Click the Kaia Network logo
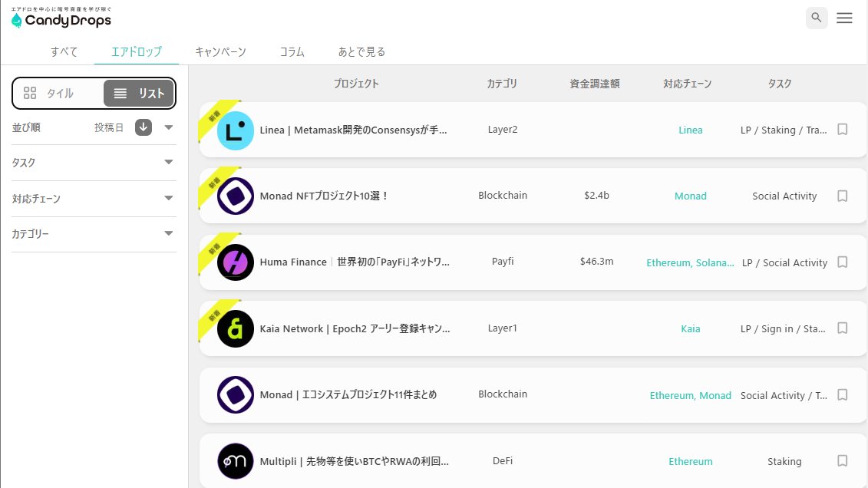868x488 pixels. [236, 328]
